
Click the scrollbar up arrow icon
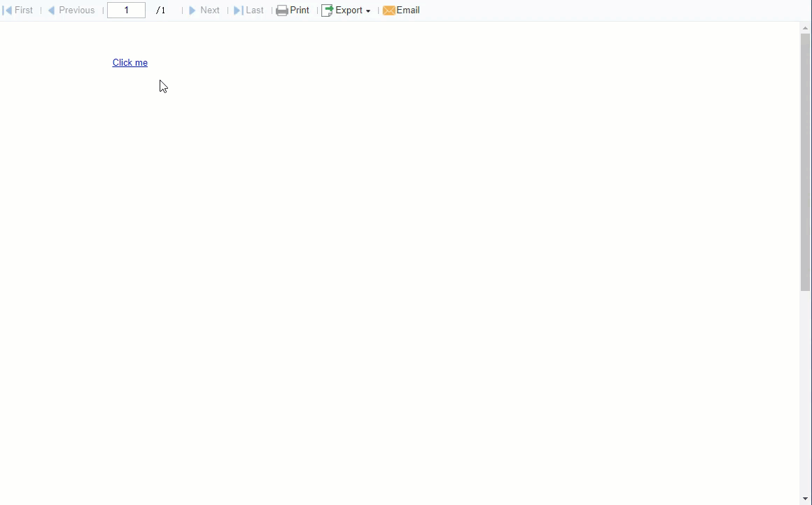[x=806, y=27]
